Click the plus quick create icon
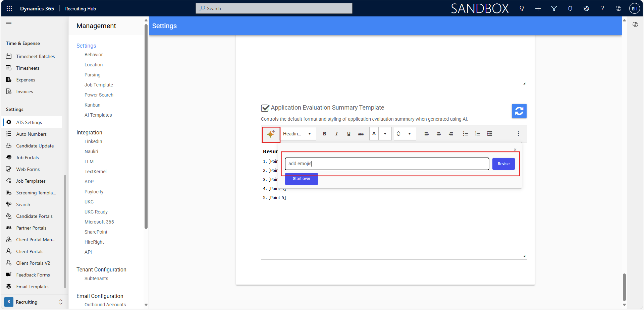644x310 pixels. tap(538, 8)
